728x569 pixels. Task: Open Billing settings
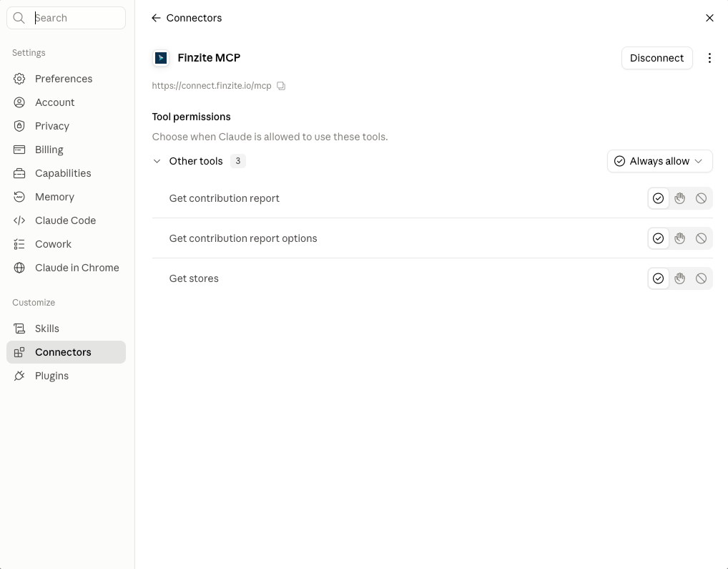(66, 150)
